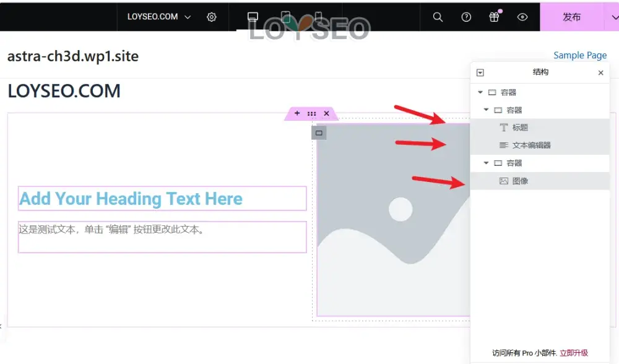
Task: Click the container drag handle dots
Action: tap(311, 114)
